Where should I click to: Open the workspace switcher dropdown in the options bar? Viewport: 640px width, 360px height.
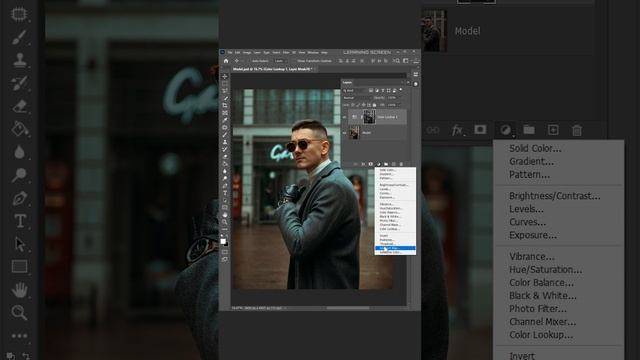pyautogui.click(x=405, y=61)
